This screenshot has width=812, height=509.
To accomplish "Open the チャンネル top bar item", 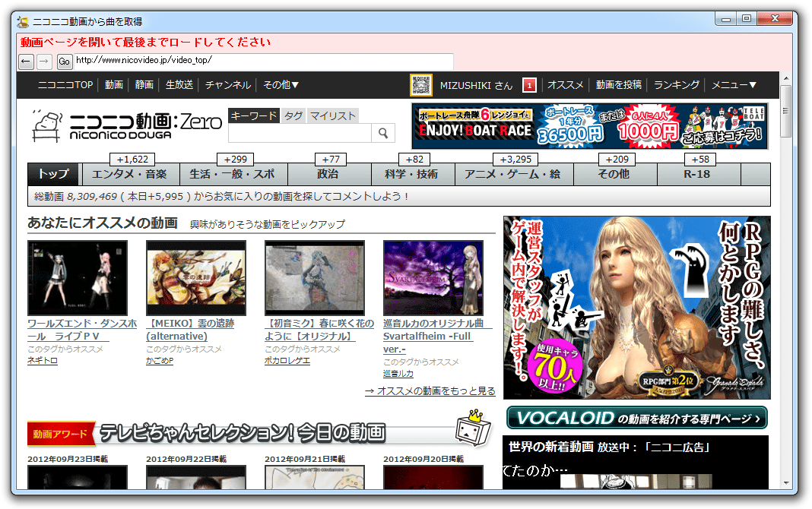I will pyautogui.click(x=228, y=85).
